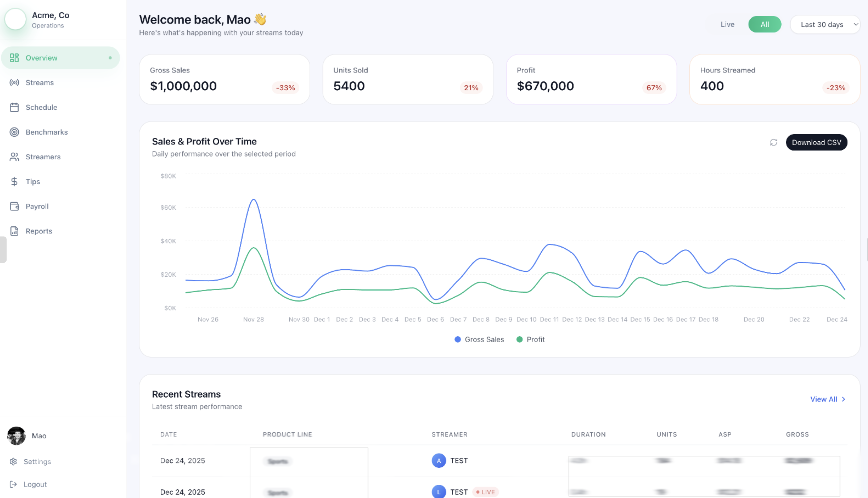868x498 pixels.
Task: Toggle Profit series in chart legend
Action: click(x=530, y=339)
